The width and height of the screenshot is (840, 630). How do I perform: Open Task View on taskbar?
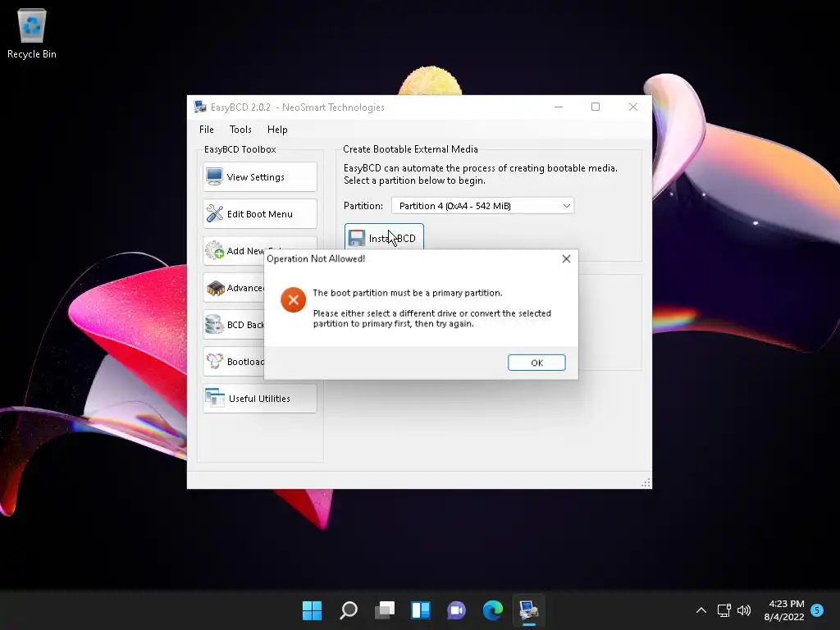coord(384,610)
